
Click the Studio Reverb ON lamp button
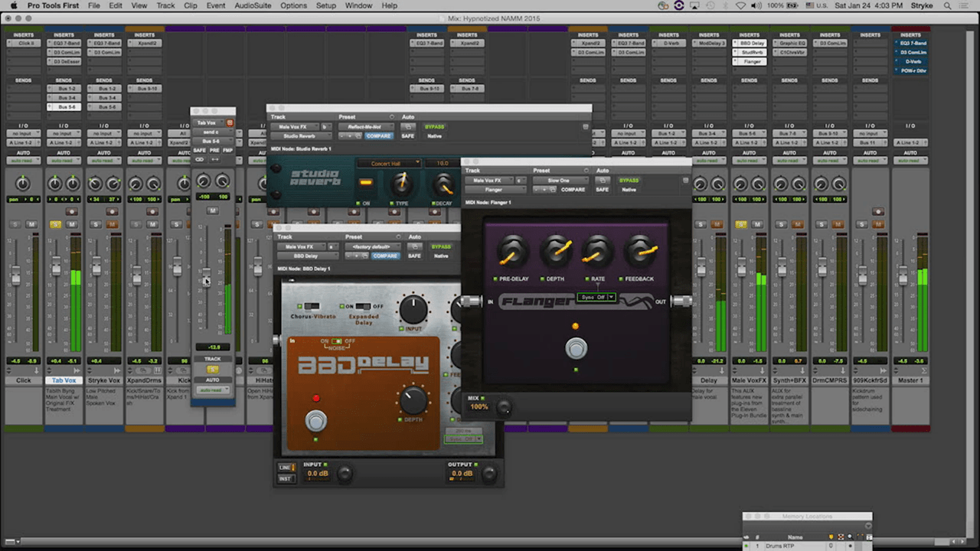(x=366, y=182)
